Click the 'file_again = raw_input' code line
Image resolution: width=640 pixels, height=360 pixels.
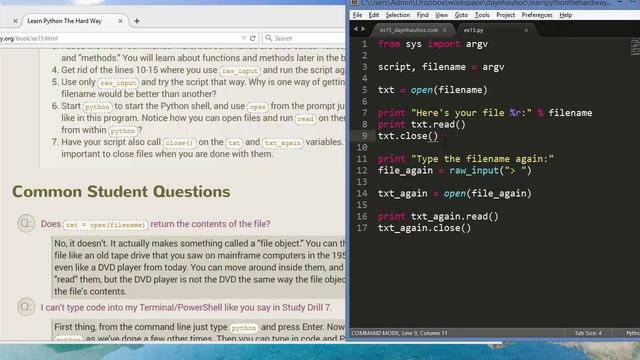455,170
